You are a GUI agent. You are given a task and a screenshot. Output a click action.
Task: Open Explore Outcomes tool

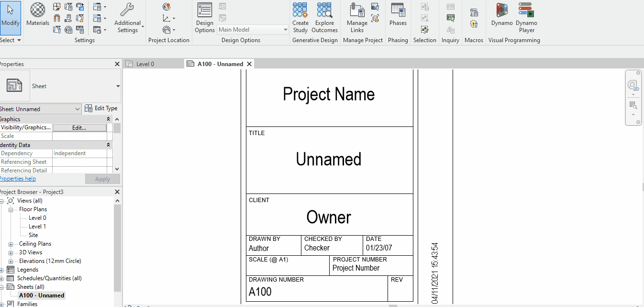(324, 18)
